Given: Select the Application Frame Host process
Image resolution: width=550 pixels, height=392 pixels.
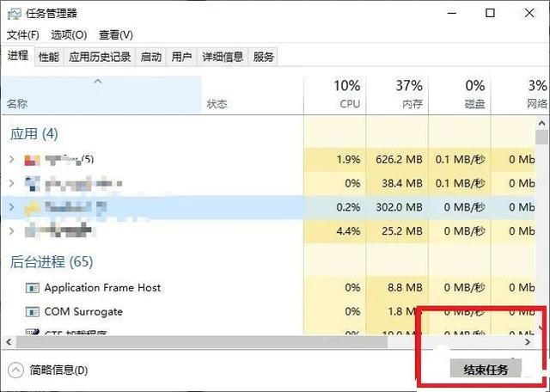Looking at the screenshot, I should click(102, 288).
